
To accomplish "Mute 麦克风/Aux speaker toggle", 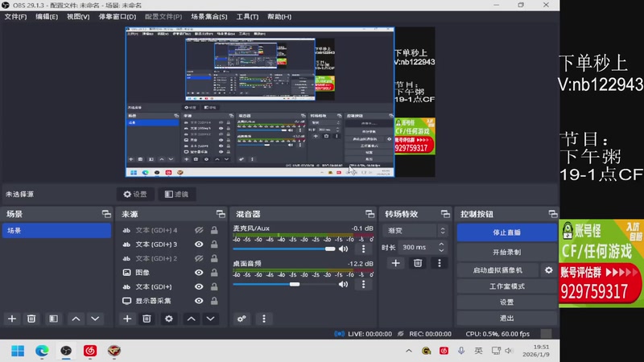I will tap(344, 249).
